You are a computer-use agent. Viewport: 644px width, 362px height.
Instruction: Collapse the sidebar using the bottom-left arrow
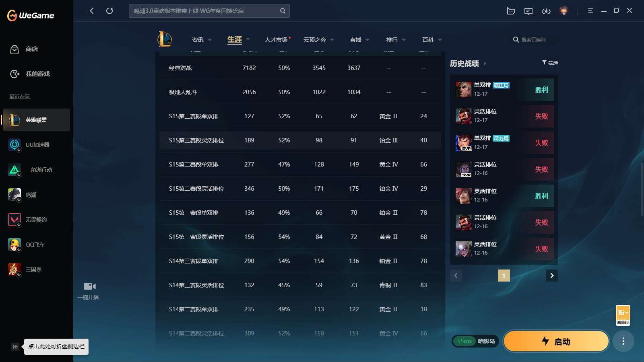(x=15, y=346)
